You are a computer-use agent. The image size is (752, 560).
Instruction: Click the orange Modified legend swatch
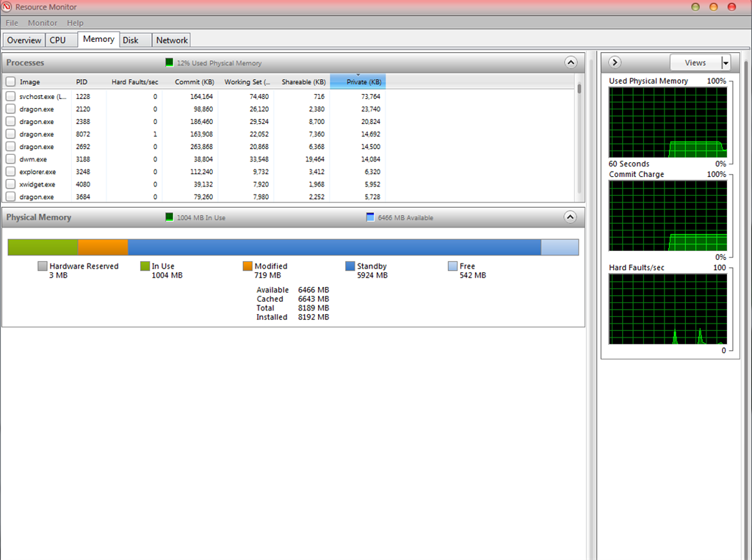click(247, 266)
